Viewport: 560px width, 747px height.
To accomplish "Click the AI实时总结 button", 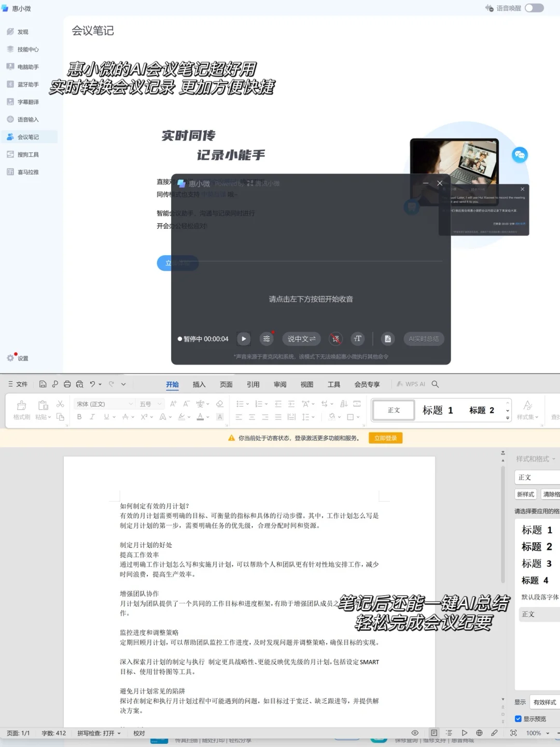I will [424, 339].
